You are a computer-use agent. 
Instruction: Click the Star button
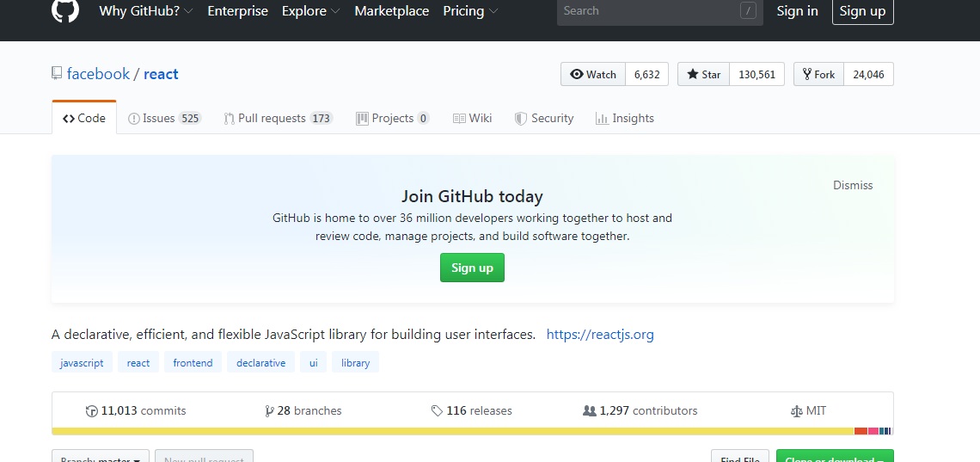[x=704, y=74]
